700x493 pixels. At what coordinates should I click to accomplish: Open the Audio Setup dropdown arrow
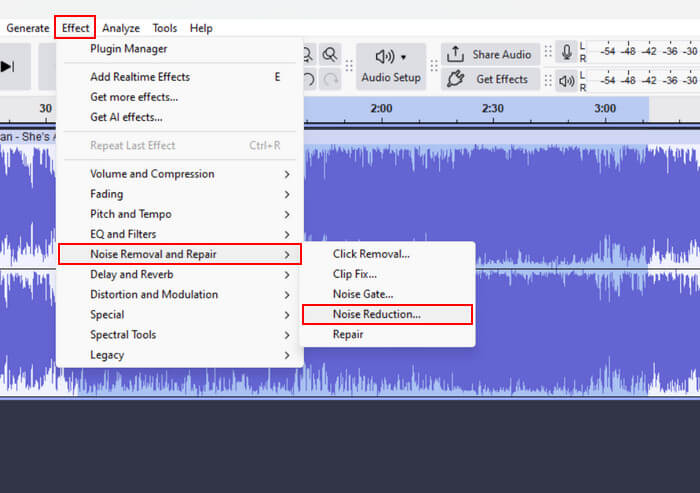(x=404, y=57)
